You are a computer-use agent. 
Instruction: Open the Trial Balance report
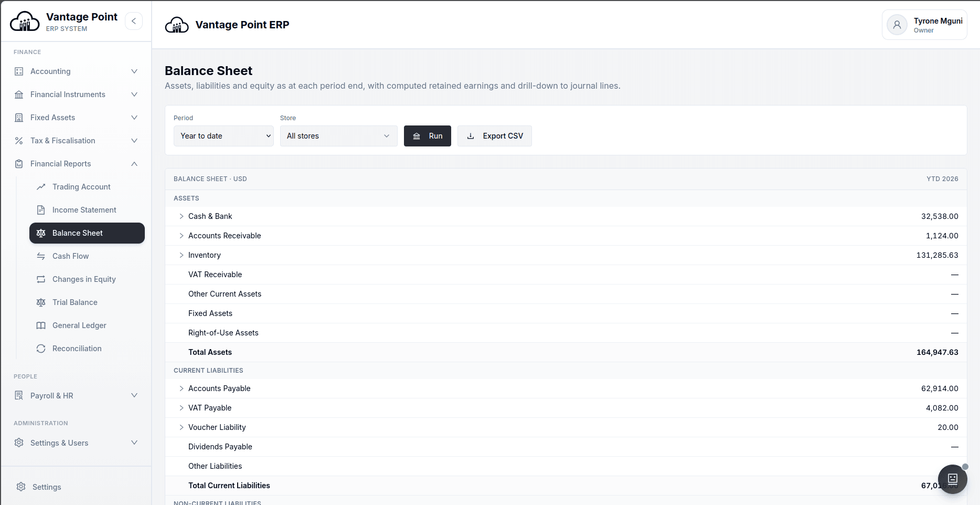[x=87, y=302]
